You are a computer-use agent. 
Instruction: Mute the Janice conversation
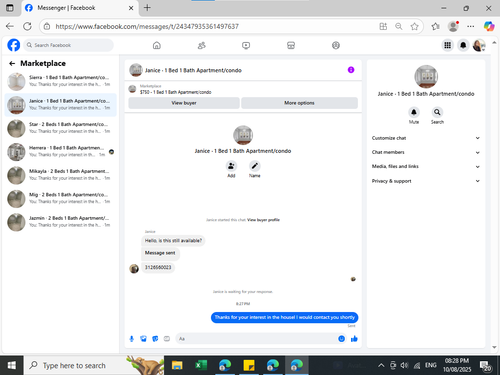pos(414,112)
